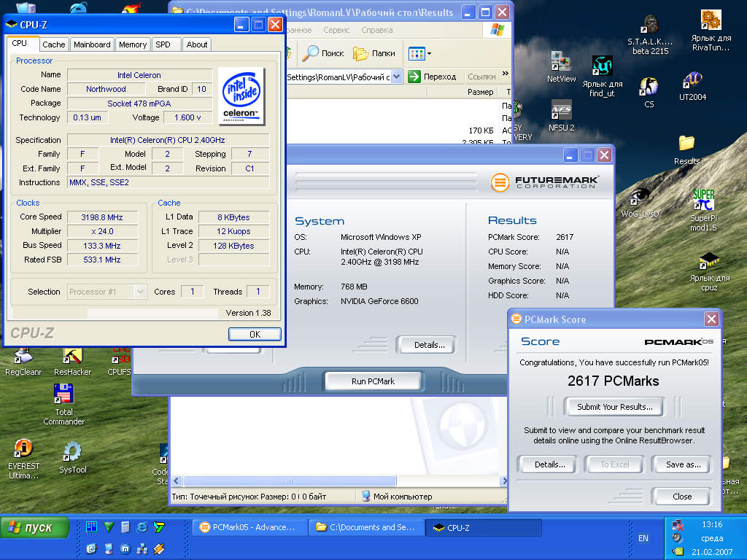Click the Папки folders toolbar button

[374, 53]
